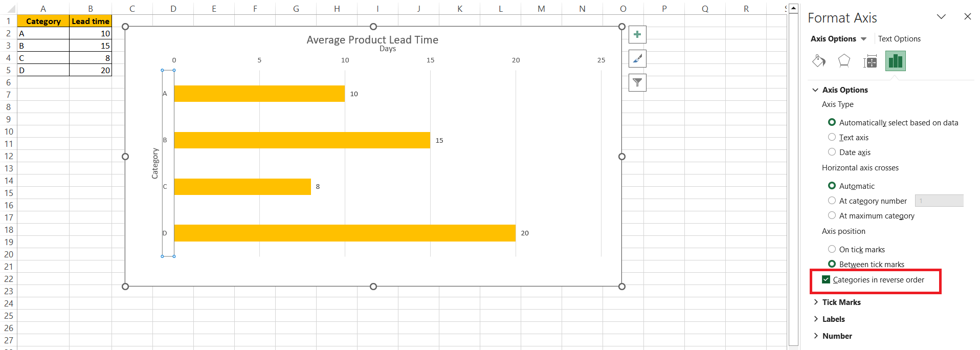Select cell B1 Lead time header
Viewport: 980px width, 350px height.
[91, 21]
